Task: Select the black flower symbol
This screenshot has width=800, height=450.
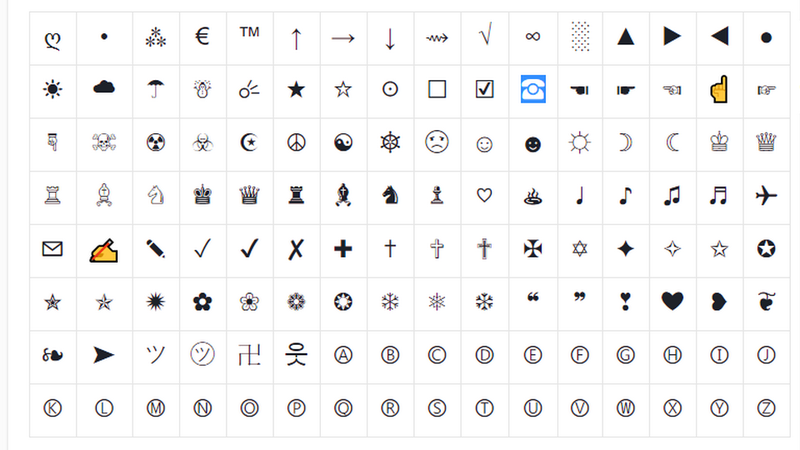Action: pos(203,302)
